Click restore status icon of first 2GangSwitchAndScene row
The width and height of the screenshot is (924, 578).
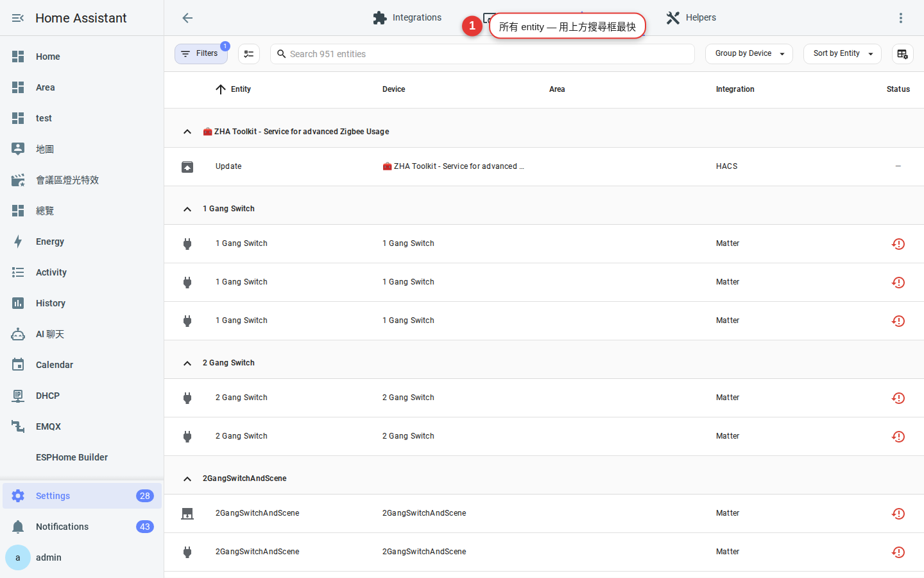898,514
